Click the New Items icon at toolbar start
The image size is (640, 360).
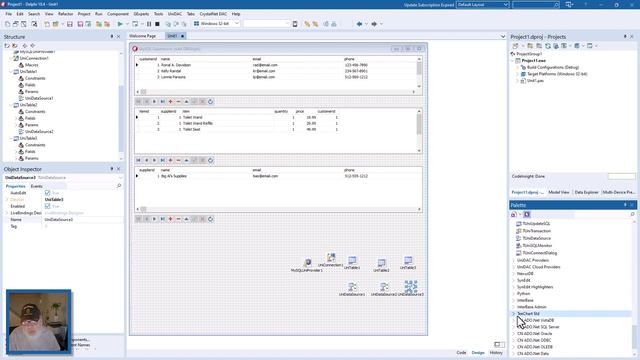[7, 24]
